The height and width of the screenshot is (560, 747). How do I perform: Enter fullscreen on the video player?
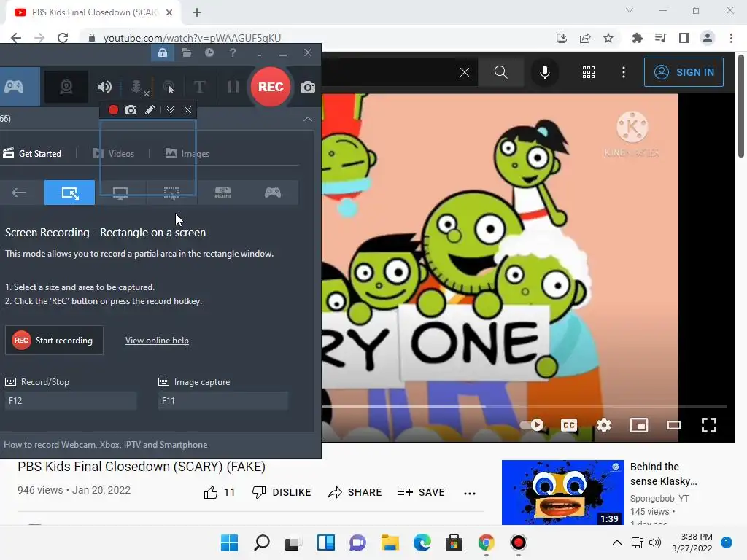point(709,425)
